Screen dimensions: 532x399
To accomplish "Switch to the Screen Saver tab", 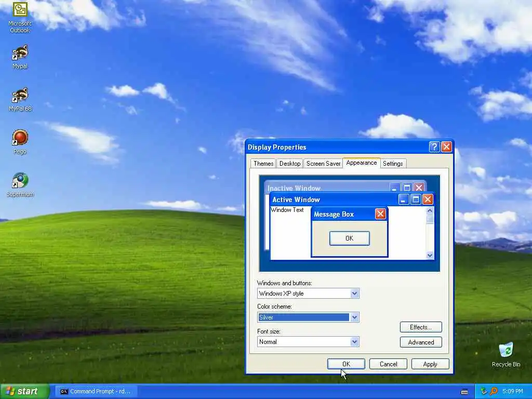I will pyautogui.click(x=323, y=164).
